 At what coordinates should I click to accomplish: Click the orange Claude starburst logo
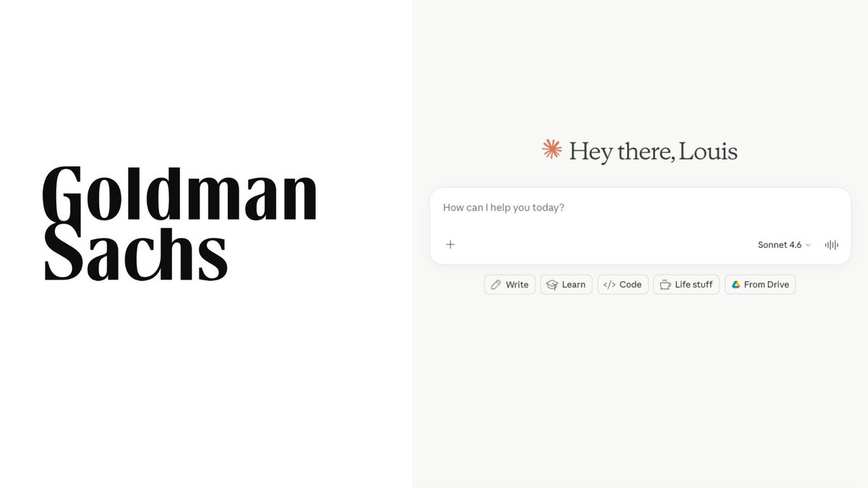click(x=552, y=149)
